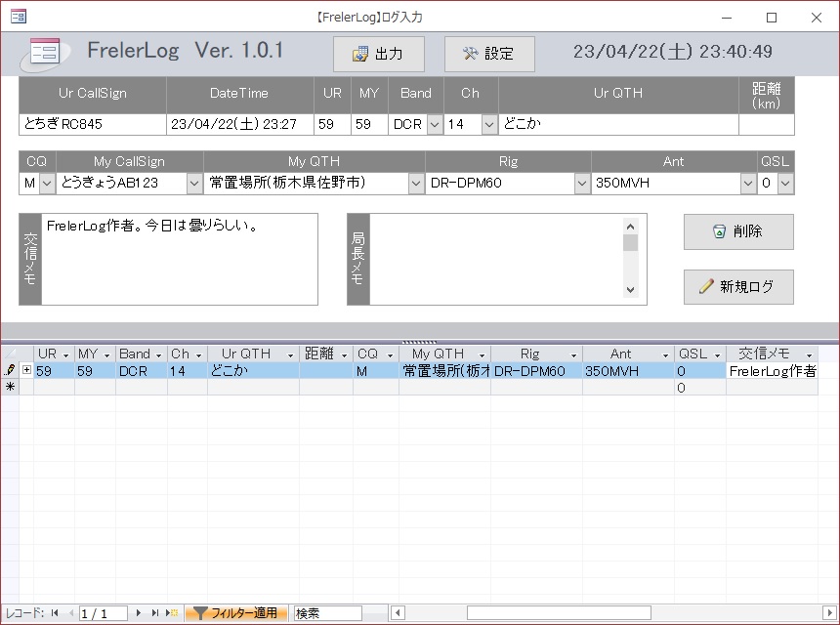Select the edited row's pencil selector
Screen dimensions: 840x625
pyautogui.click(x=10, y=370)
